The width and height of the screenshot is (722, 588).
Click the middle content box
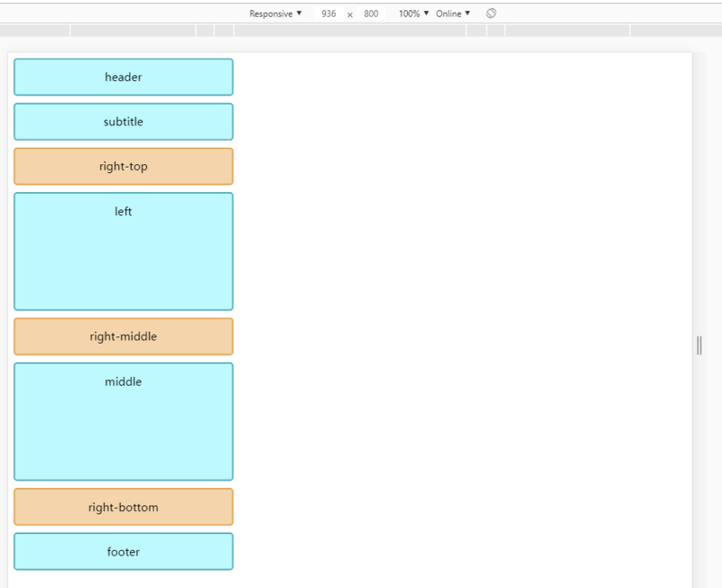(x=123, y=421)
